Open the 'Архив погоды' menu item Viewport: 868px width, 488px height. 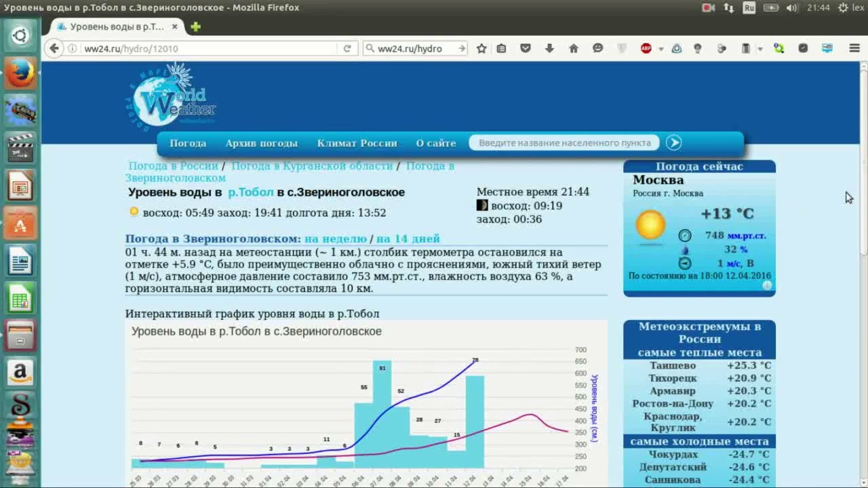262,143
